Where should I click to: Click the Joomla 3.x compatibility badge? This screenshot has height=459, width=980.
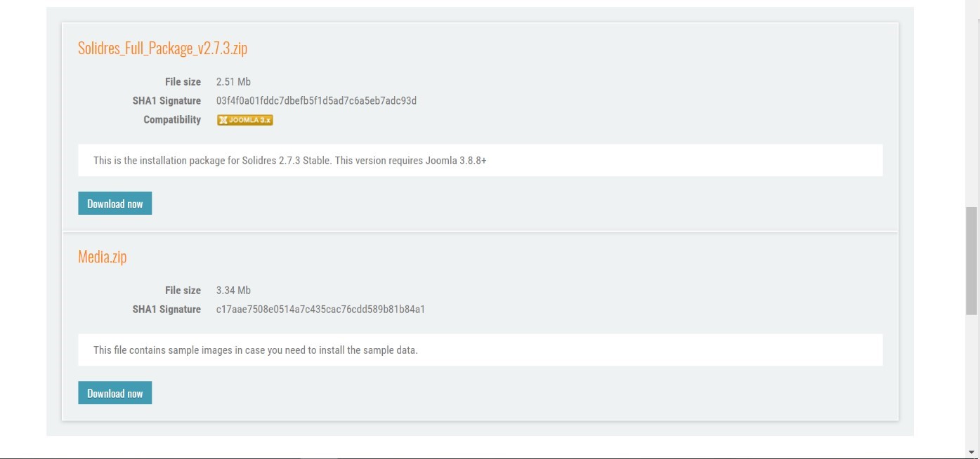click(245, 120)
